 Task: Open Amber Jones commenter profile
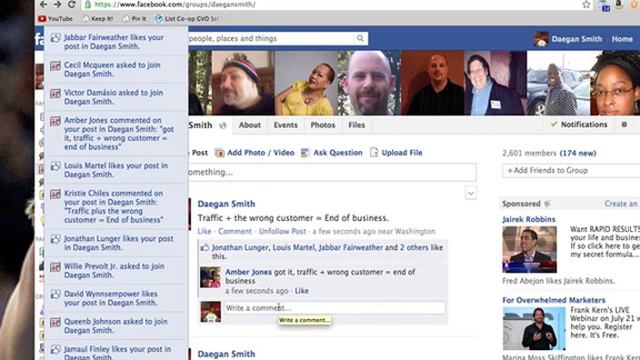coord(248,272)
